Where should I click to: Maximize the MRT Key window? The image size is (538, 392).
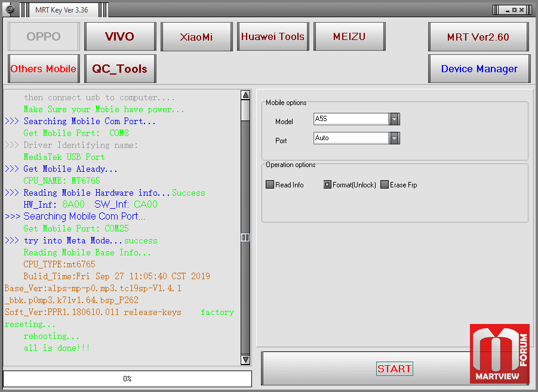tap(514, 10)
